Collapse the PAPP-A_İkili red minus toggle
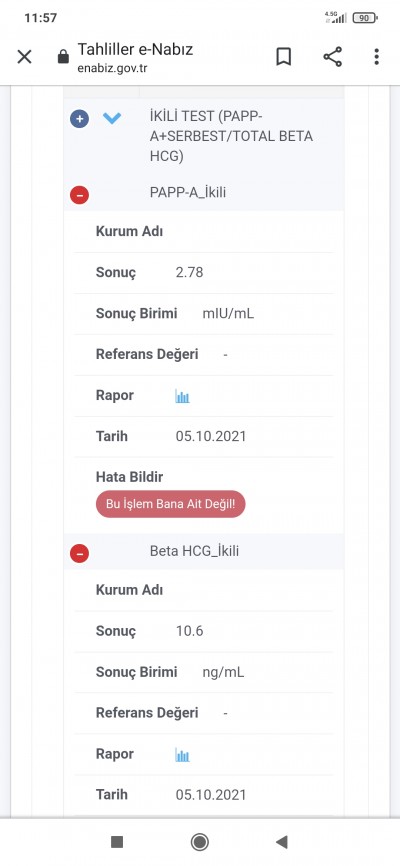 80,194
